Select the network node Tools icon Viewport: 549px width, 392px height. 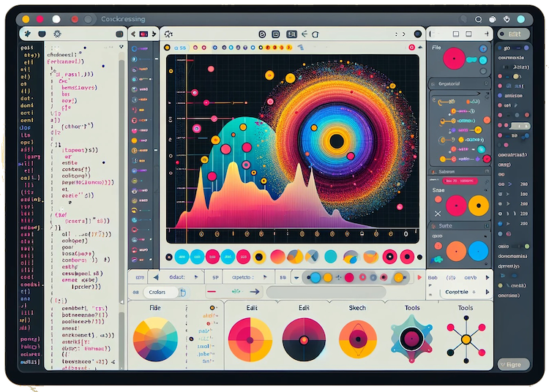click(465, 340)
